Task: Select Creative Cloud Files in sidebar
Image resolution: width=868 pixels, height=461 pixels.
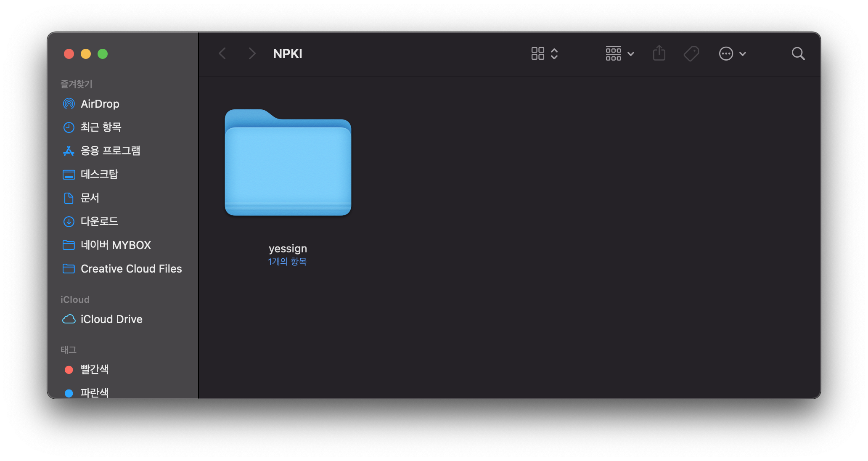Action: [x=131, y=269]
